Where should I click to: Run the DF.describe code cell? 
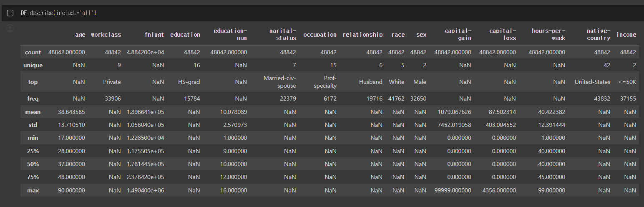(x=10, y=13)
